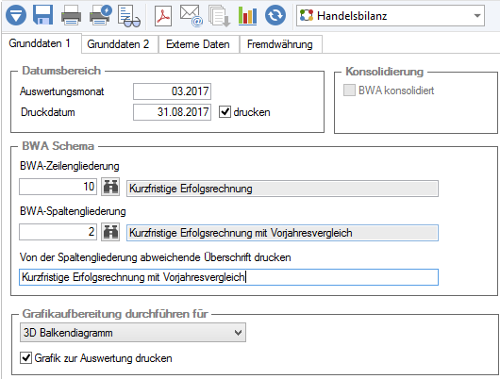Viewport: 500px width, 379px height.
Task: Switch to the Grunddaten 1 tab
Action: [41, 43]
